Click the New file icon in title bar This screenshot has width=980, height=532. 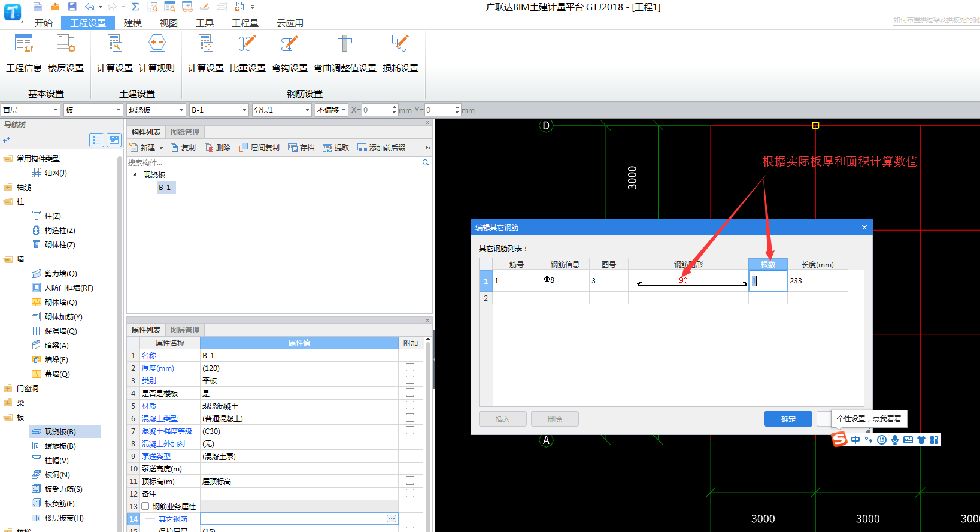click(38, 7)
